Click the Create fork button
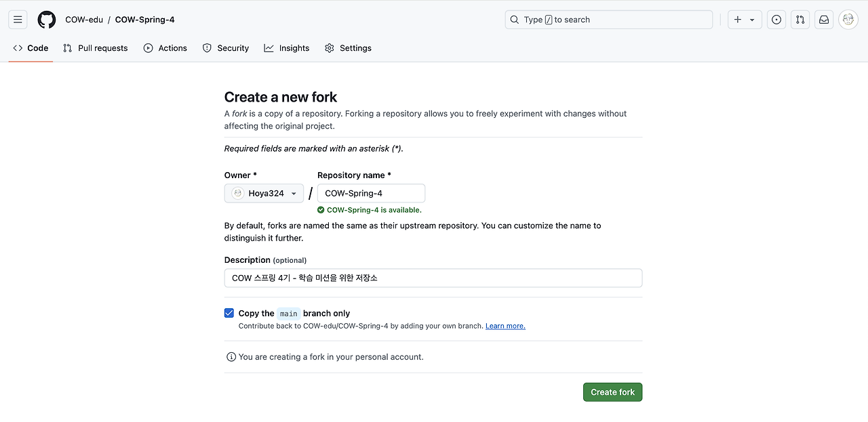868x422 pixels. click(x=612, y=392)
